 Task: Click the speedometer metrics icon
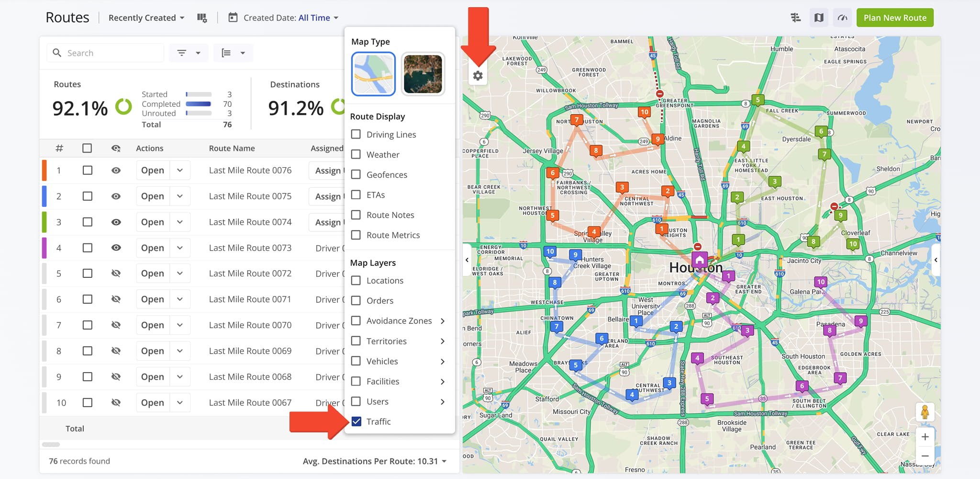[842, 18]
